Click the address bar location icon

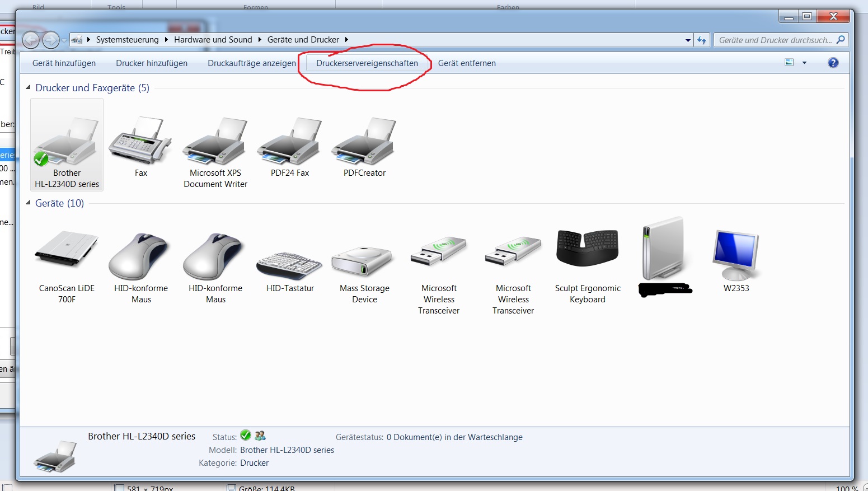pos(77,40)
